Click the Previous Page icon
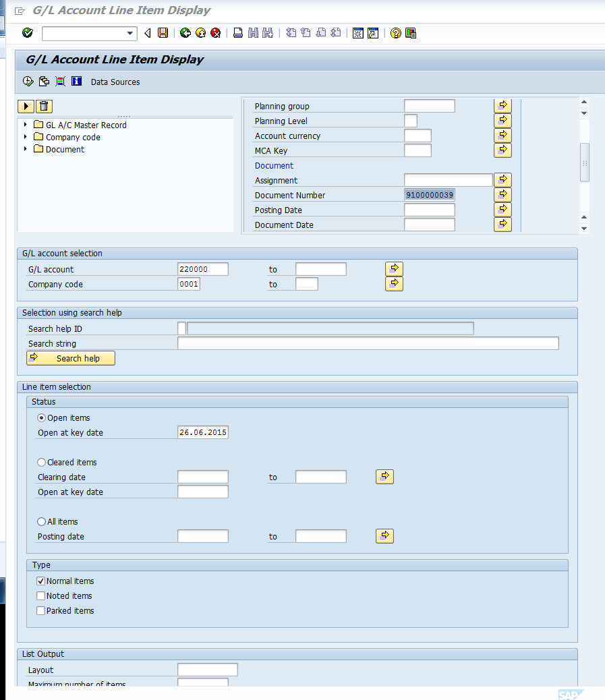Viewport: 605px width, 700px height. pos(306,33)
